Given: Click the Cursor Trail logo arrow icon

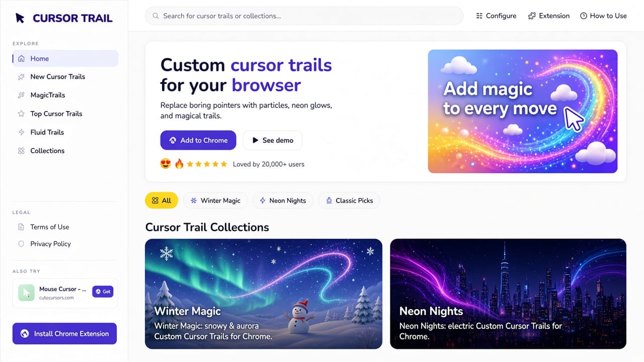Looking at the screenshot, I should pyautogui.click(x=20, y=18).
